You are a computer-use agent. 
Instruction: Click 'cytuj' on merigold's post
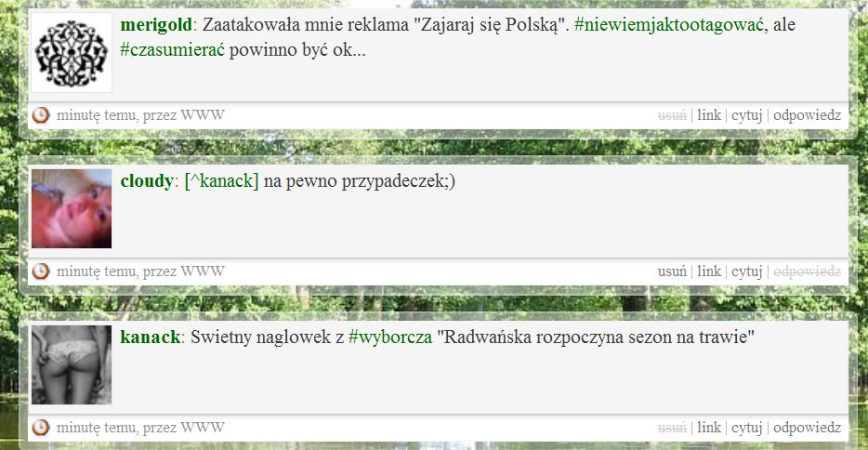pos(747,115)
